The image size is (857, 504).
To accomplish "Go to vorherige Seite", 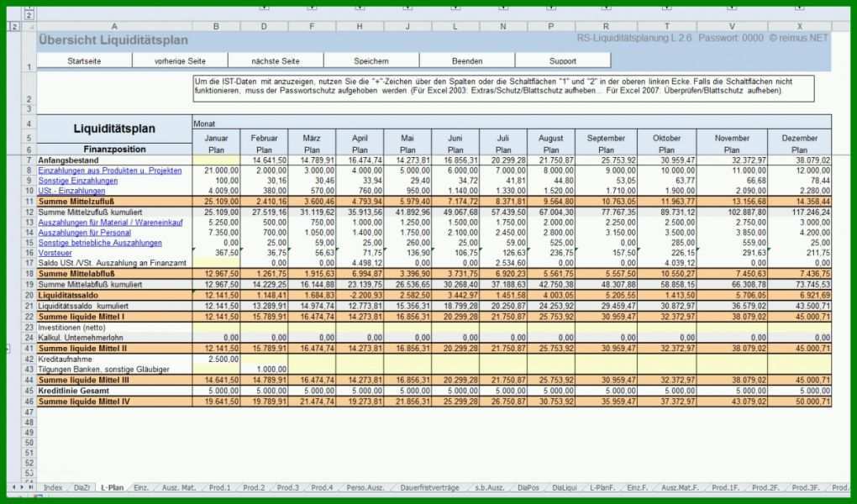I will (180, 60).
